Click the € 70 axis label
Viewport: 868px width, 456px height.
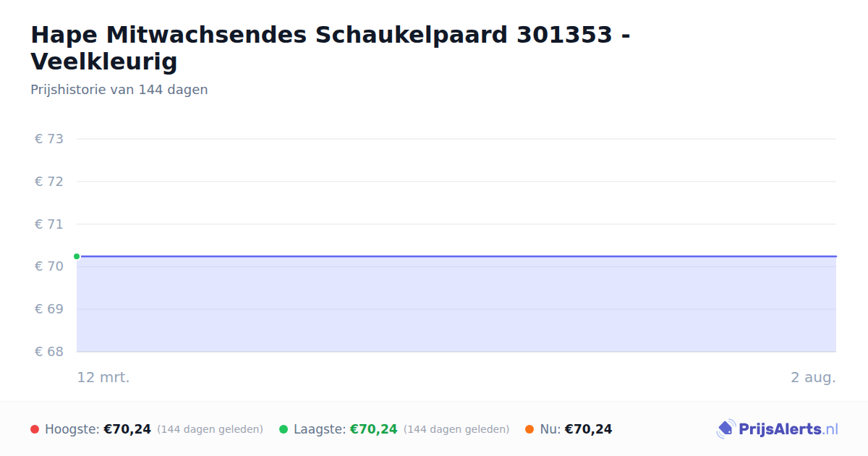coord(49,266)
